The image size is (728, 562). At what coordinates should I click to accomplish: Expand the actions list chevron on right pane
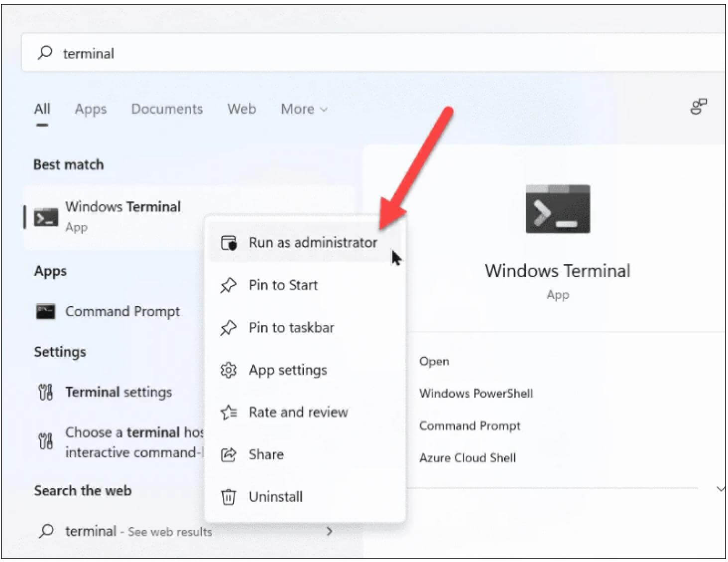[720, 489]
